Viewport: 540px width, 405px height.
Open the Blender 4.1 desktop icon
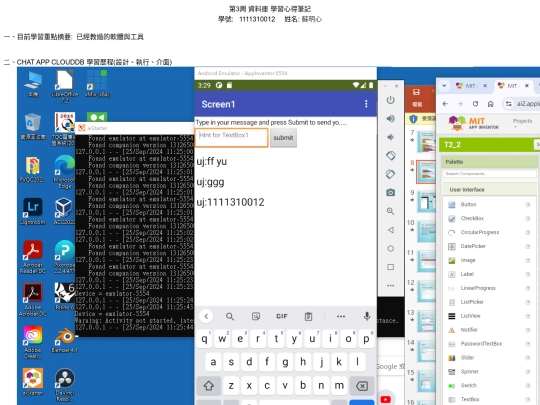pyautogui.click(x=64, y=340)
